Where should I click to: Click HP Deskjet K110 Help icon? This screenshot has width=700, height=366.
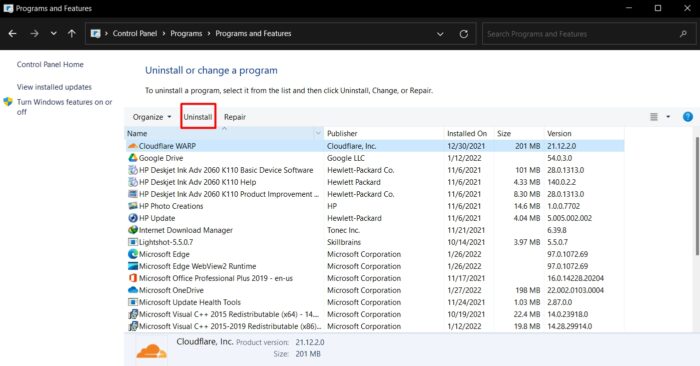[x=133, y=182]
